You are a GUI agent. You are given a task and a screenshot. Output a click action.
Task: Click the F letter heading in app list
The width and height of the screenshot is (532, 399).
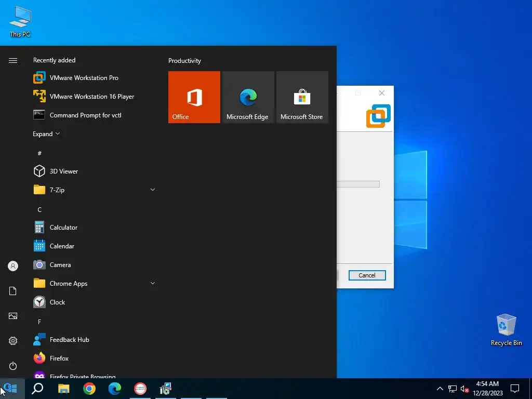click(x=39, y=322)
